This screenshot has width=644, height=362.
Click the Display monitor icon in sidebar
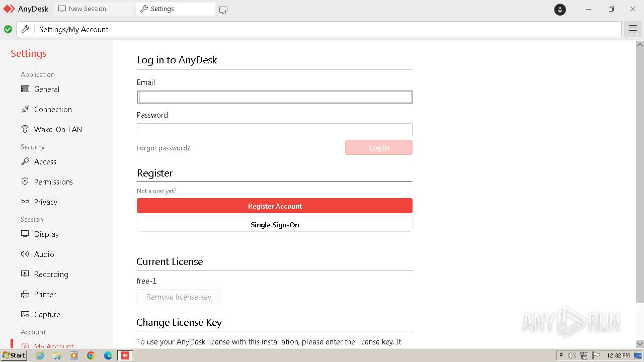(25, 234)
